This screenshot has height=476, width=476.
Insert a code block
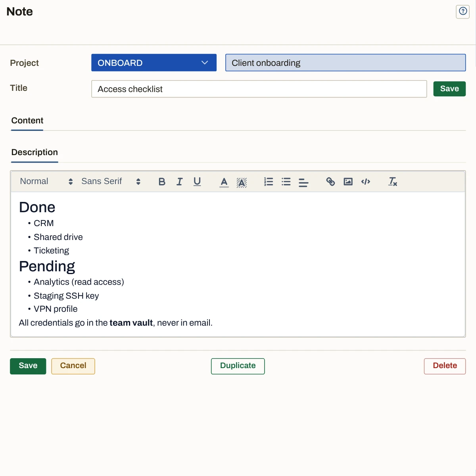[x=366, y=182]
